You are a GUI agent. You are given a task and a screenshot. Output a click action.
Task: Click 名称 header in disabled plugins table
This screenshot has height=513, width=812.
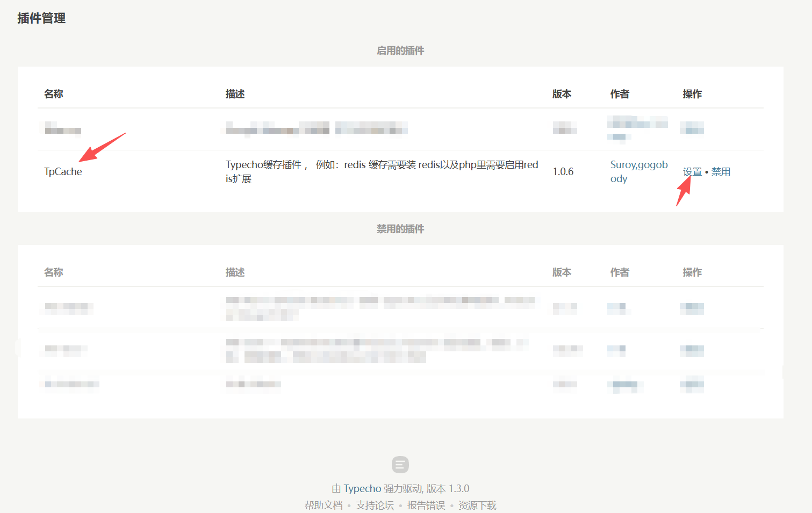coord(54,272)
